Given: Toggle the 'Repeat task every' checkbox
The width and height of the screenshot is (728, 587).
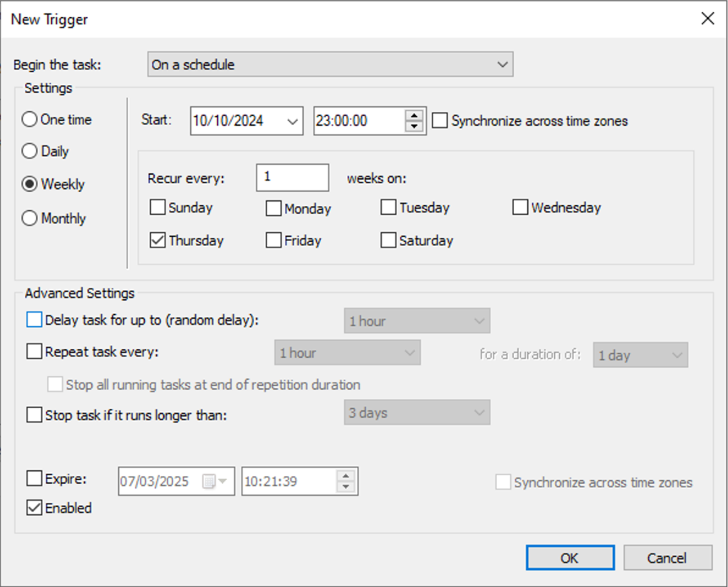Looking at the screenshot, I should [35, 351].
